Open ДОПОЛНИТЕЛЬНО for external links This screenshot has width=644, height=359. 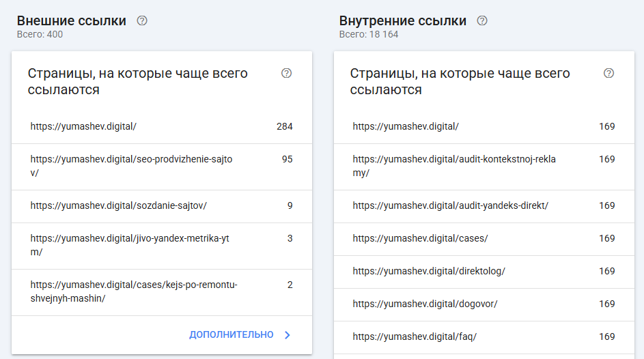tap(232, 335)
